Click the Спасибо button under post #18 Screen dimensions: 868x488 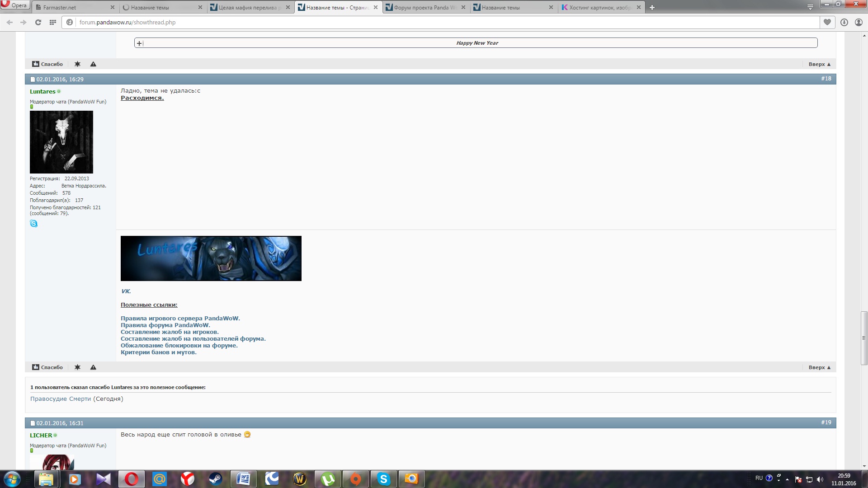(x=47, y=367)
